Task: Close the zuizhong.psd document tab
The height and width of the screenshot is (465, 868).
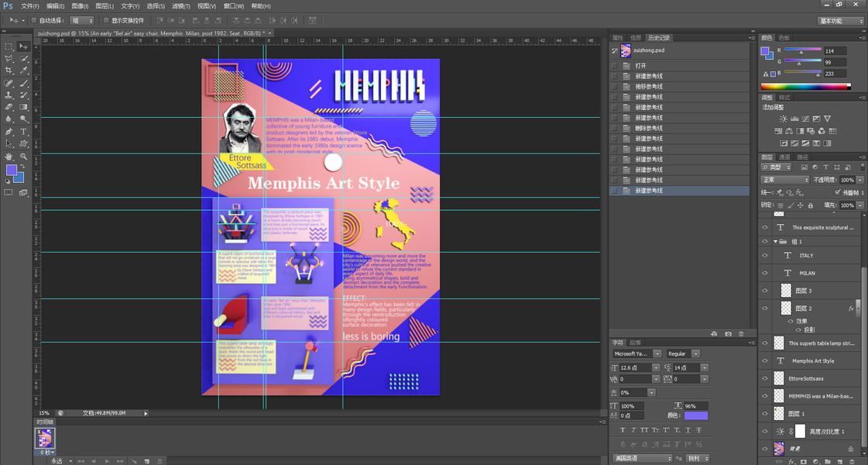Action: tap(269, 33)
